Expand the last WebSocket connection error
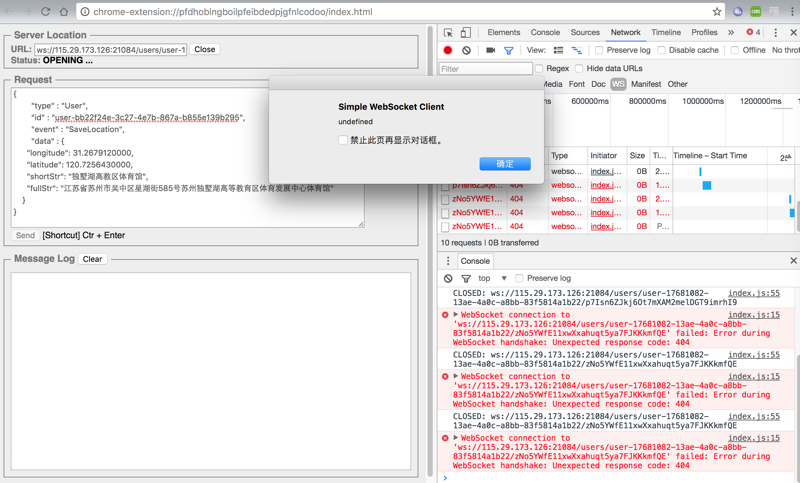 tap(456, 437)
